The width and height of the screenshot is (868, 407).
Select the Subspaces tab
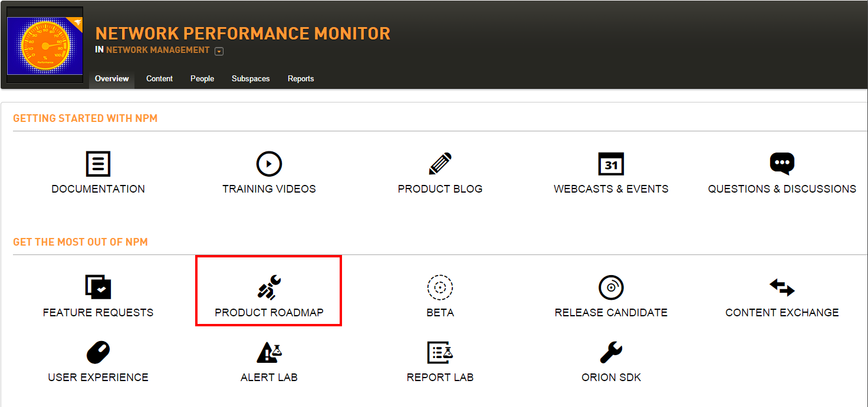tap(251, 78)
